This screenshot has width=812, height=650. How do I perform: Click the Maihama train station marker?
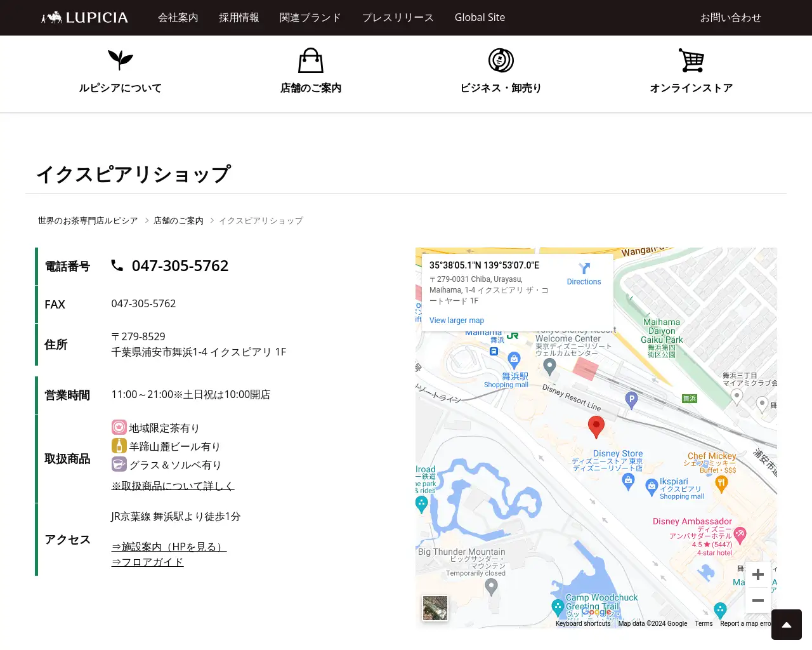[494, 351]
